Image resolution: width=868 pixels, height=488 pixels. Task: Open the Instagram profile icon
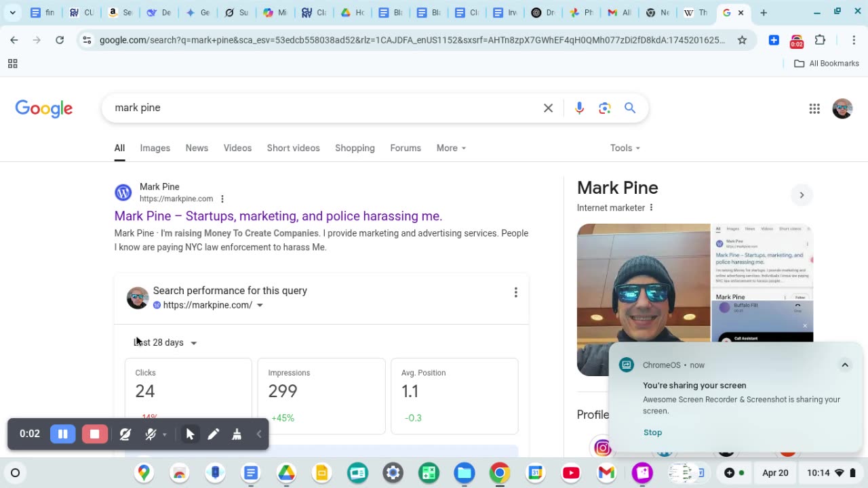(x=603, y=447)
